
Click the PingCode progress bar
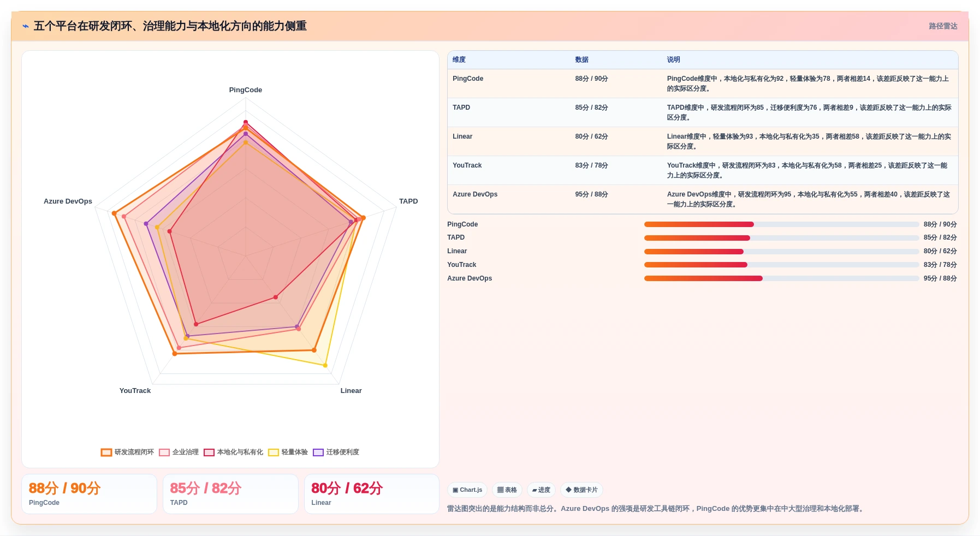[781, 224]
